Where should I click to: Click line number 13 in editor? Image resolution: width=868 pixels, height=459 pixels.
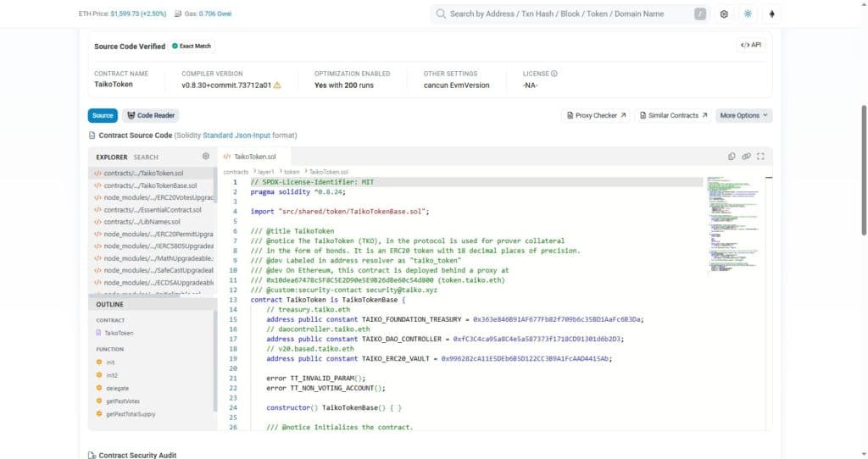click(x=233, y=300)
